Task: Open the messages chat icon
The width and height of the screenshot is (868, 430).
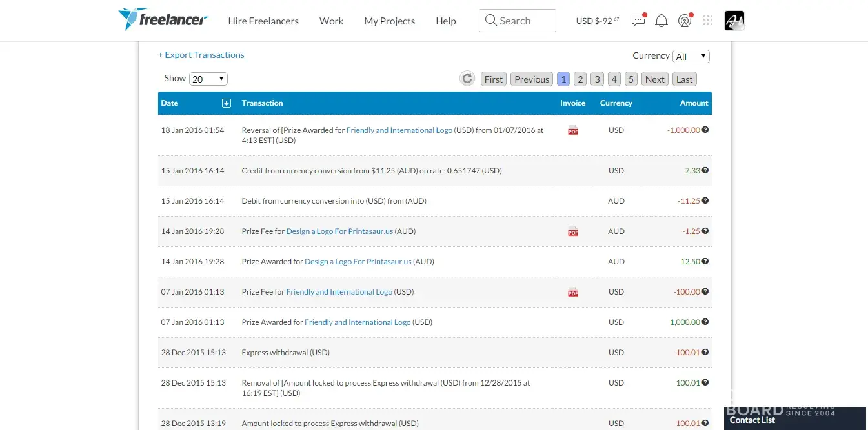Action: 638,21
